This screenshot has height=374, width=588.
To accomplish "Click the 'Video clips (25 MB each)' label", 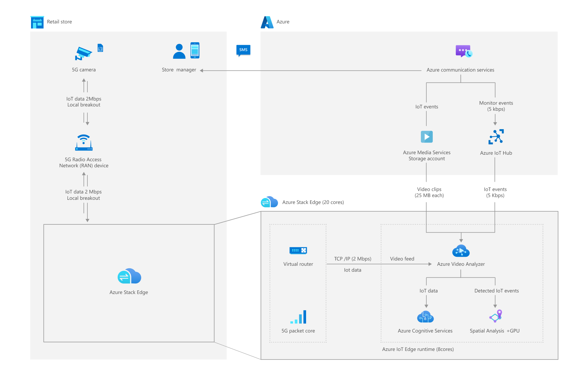I will click(429, 192).
